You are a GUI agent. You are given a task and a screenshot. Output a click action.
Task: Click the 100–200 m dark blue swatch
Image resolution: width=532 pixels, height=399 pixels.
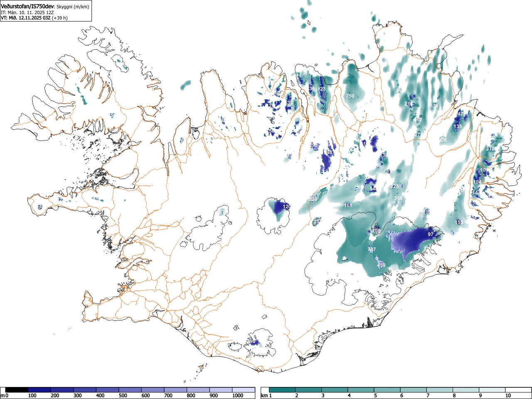tap(39, 390)
